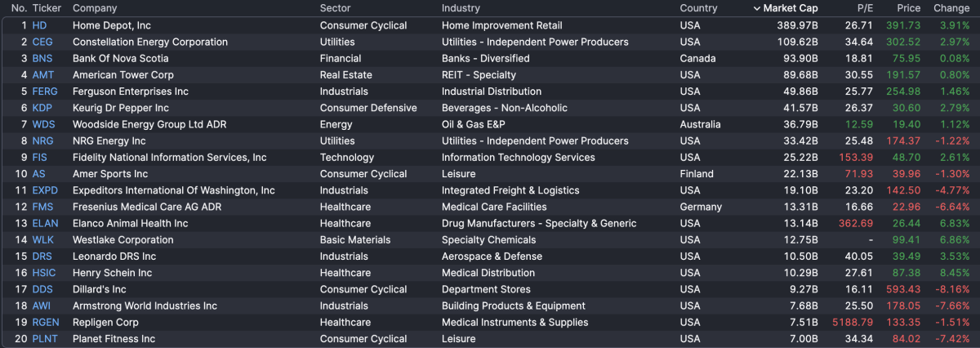Open the FERG ticker link
This screenshot has height=348, width=980.
(x=45, y=91)
